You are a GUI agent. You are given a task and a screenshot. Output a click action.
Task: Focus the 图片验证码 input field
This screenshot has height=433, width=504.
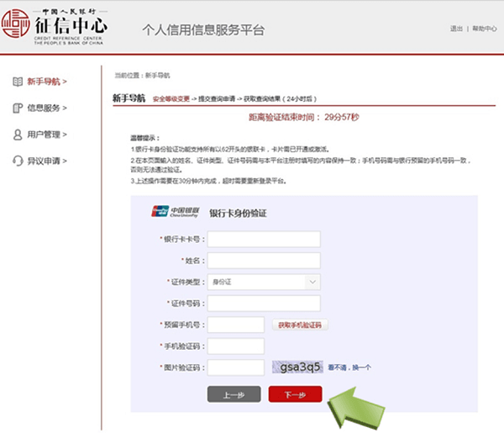[236, 367]
